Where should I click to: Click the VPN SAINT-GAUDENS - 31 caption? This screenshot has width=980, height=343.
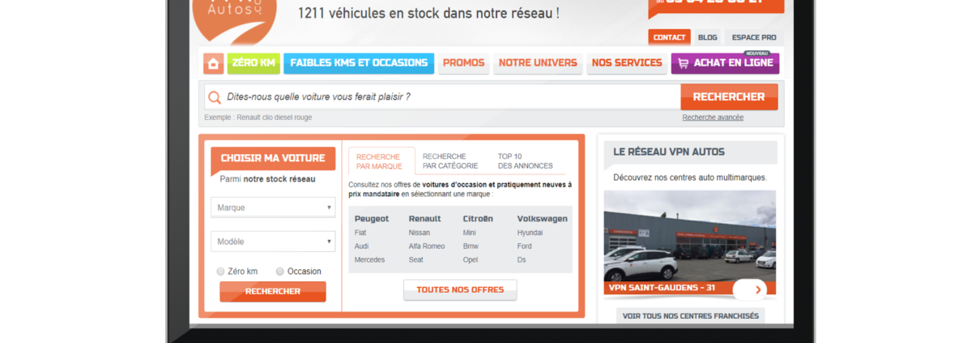[662, 288]
